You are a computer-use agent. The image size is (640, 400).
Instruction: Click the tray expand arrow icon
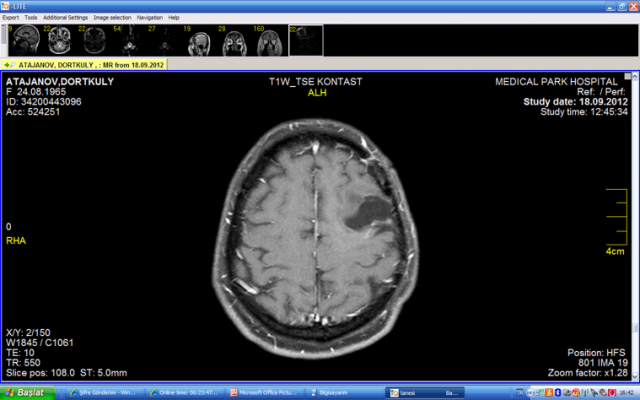[x=531, y=393]
